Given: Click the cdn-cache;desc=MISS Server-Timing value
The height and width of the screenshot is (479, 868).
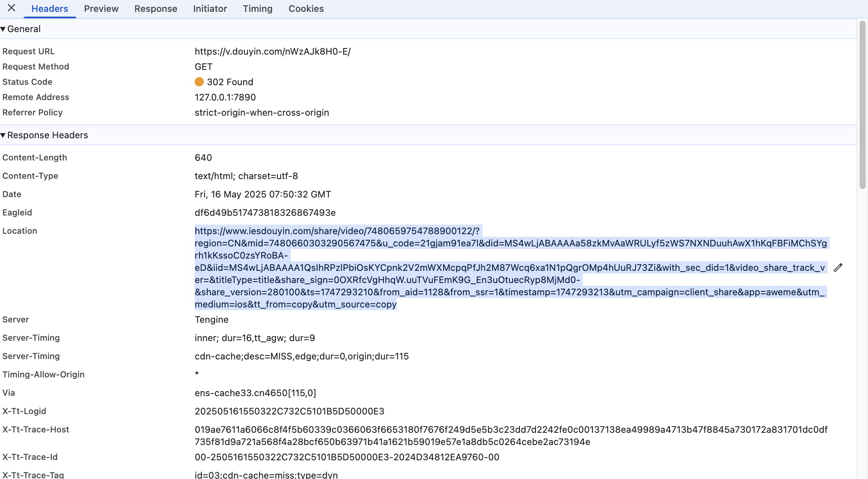Looking at the screenshot, I should (302, 356).
